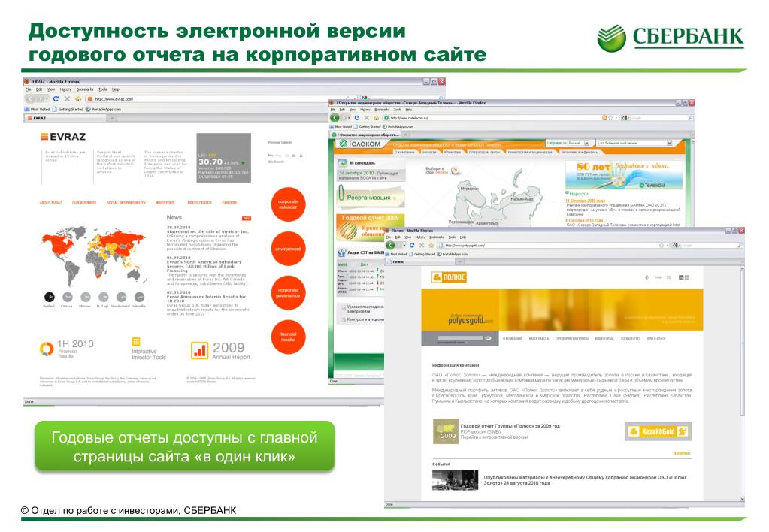Click the RSS badge next to News
Image resolution: width=769 pixels, height=532 pixels.
pos(247,218)
